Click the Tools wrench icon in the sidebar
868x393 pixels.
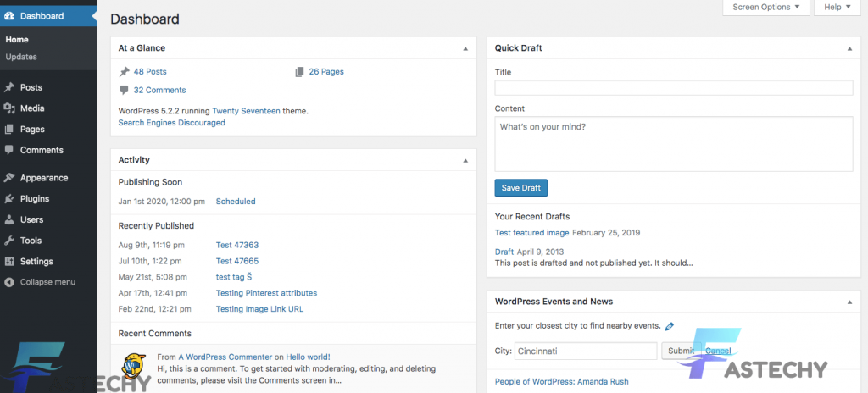(x=8, y=241)
